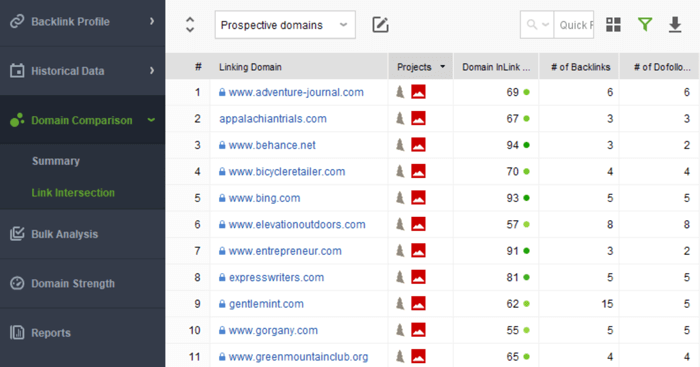Screen dimensions: 700x367
Task: Click the tree project icon for elevationoutdoors.com
Action: coord(400,224)
